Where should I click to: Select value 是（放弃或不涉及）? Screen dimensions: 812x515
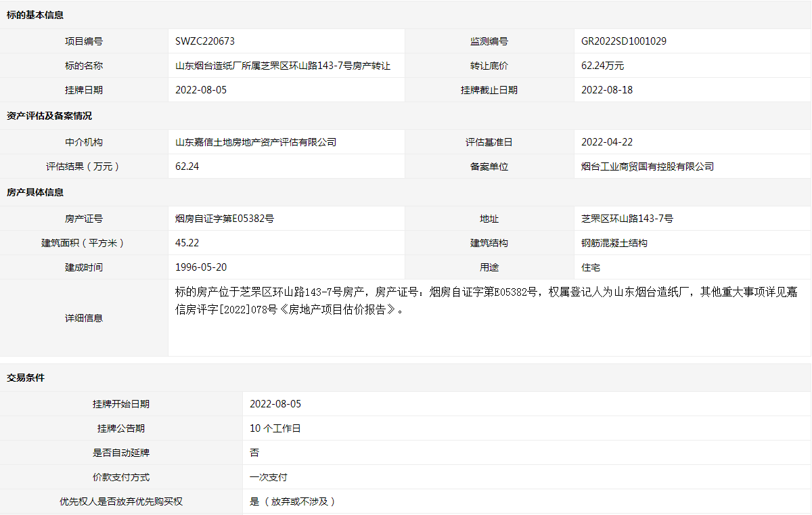[x=293, y=501]
